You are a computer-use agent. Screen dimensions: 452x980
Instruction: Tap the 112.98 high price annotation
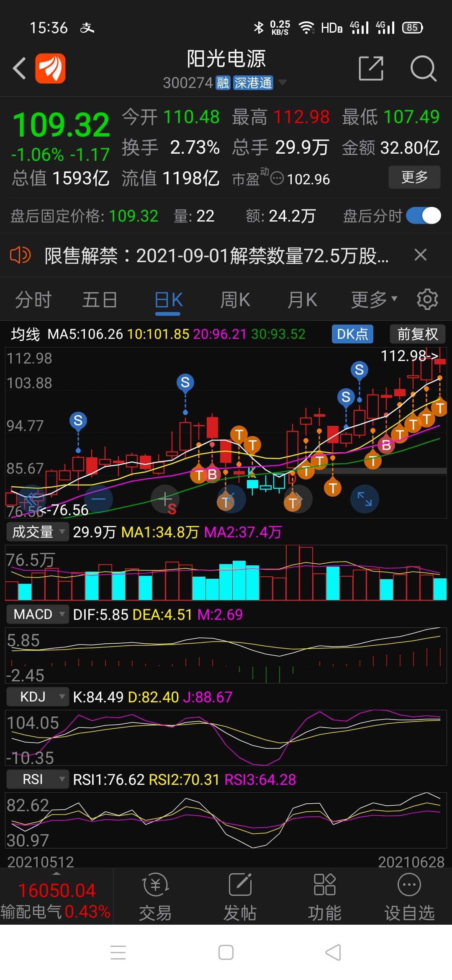tap(409, 356)
